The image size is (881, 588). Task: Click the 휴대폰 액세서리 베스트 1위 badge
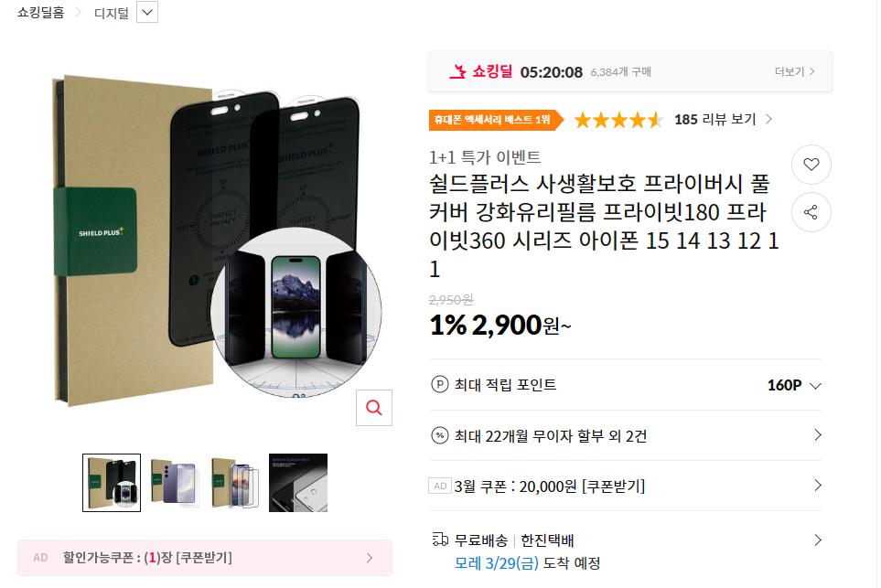492,120
